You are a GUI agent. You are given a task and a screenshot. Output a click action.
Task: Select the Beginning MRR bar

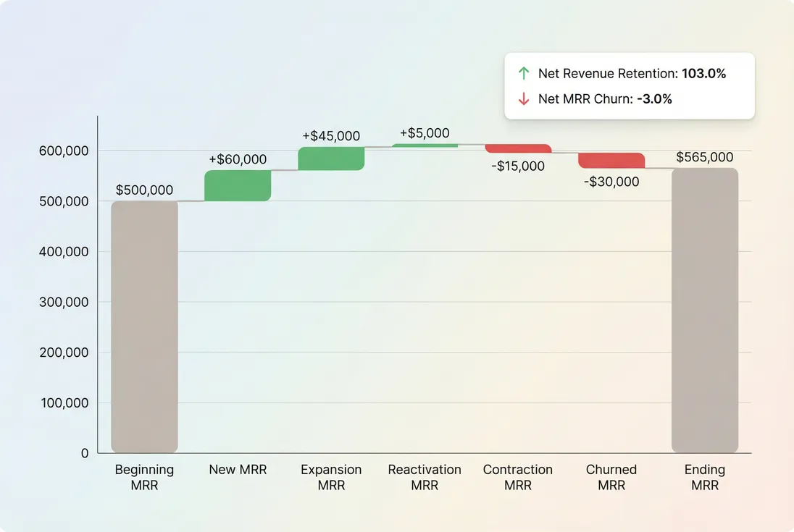click(x=144, y=326)
